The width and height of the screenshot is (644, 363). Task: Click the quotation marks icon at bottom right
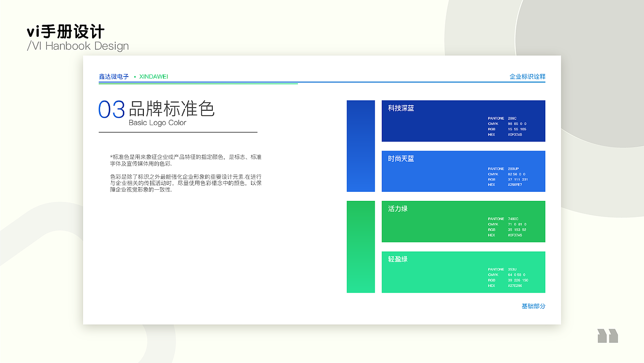(607, 336)
